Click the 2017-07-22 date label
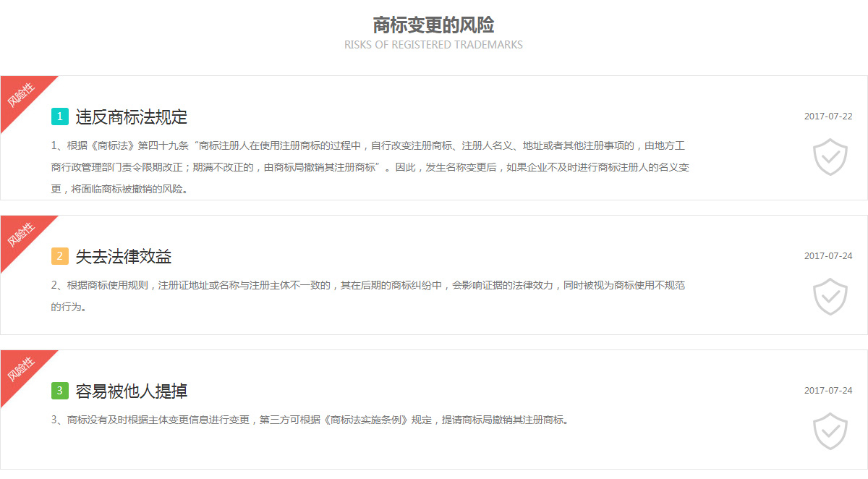868x479 pixels. (828, 116)
